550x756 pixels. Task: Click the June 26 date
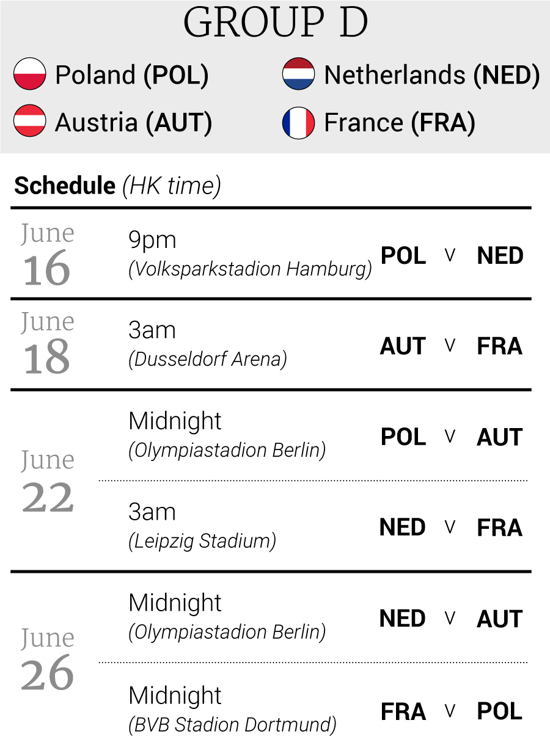coord(47,660)
